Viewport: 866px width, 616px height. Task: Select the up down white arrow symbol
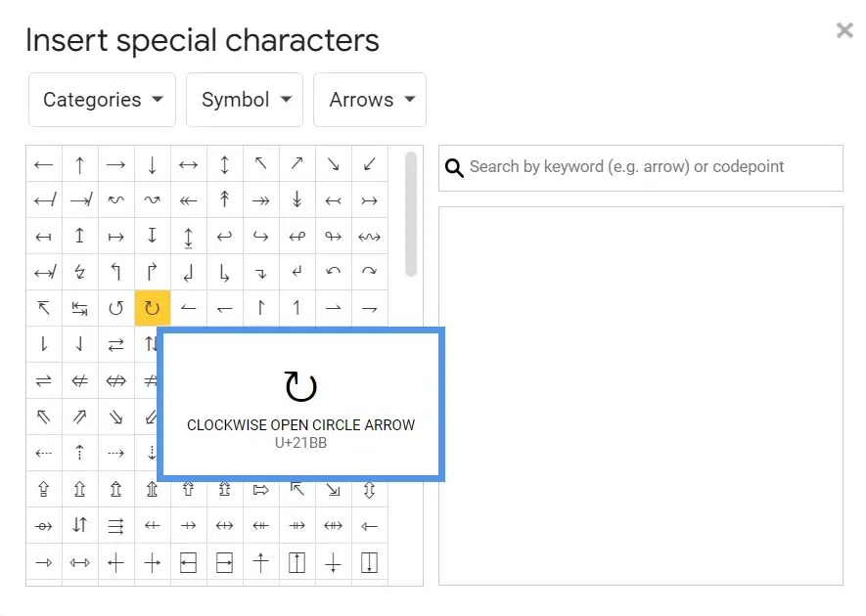(x=368, y=489)
